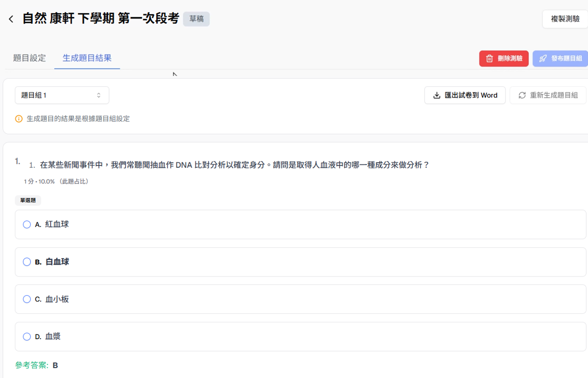Switch to the 題目設定 tab

tap(29, 58)
